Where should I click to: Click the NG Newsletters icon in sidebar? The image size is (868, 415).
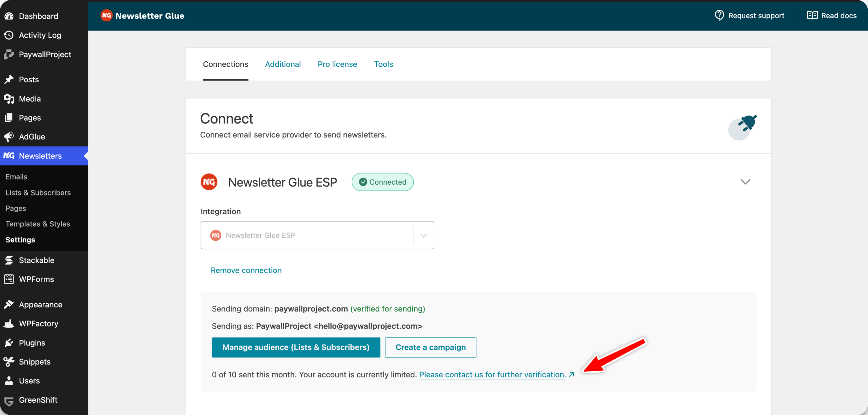pos(9,155)
